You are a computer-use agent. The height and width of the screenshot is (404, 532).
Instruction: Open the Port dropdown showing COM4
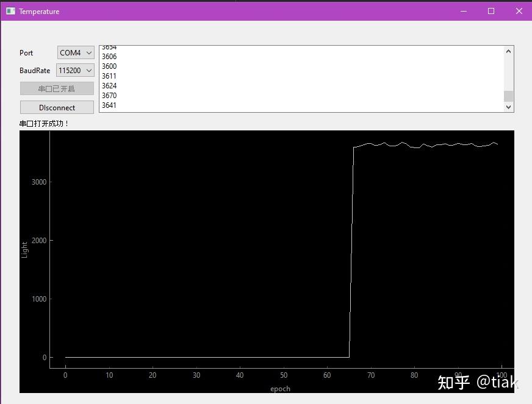point(74,52)
